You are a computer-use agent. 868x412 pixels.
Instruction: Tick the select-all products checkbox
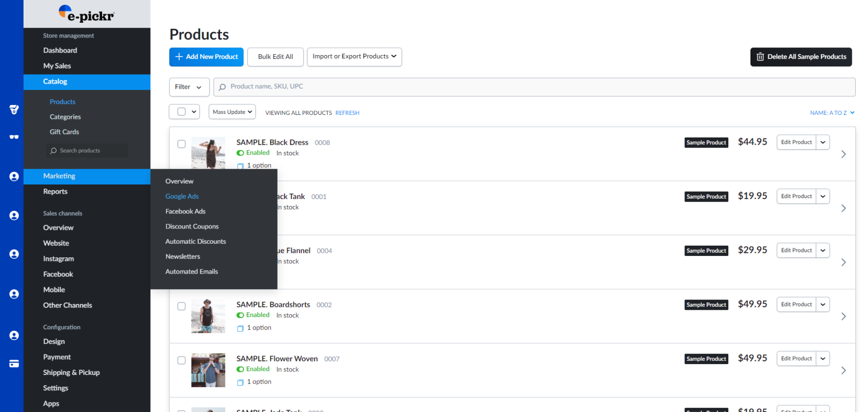[181, 112]
